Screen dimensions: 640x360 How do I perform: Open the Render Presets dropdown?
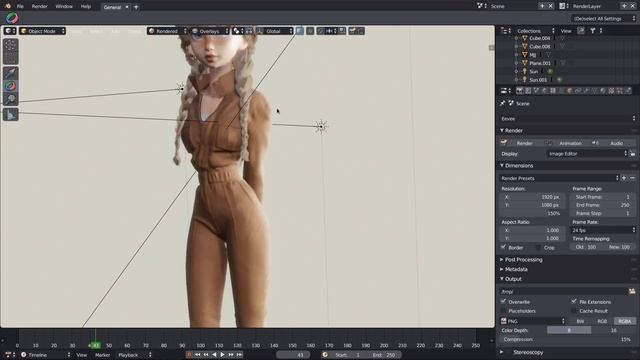point(559,178)
